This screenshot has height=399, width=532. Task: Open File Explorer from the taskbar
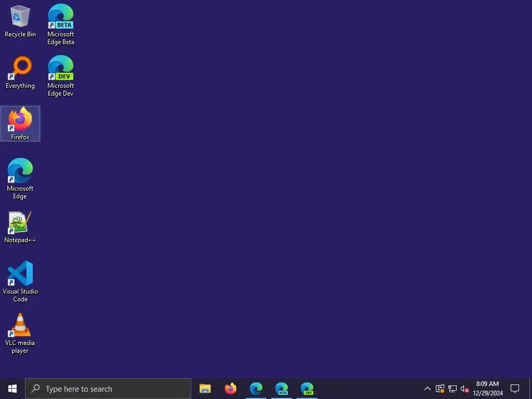[x=205, y=389]
